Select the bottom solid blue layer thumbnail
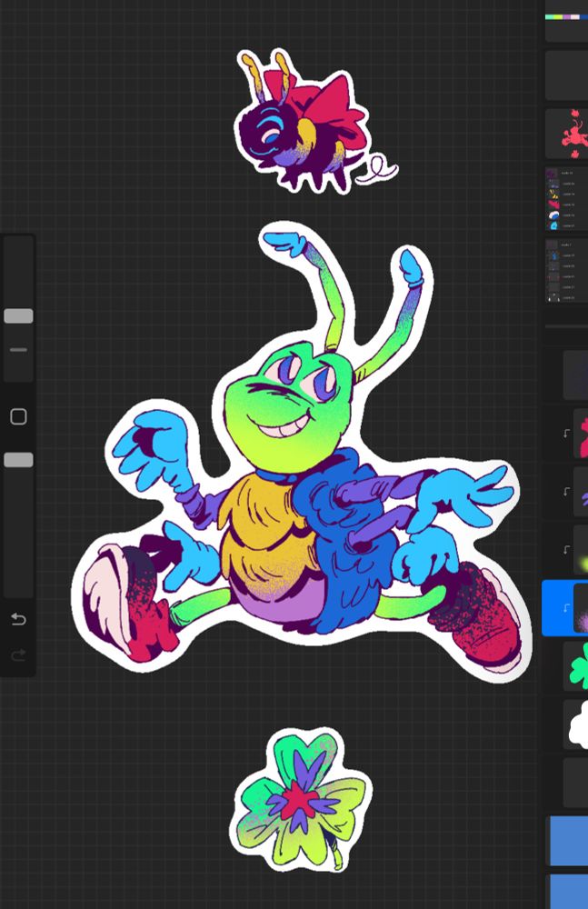The width and height of the screenshot is (588, 909). [569, 892]
